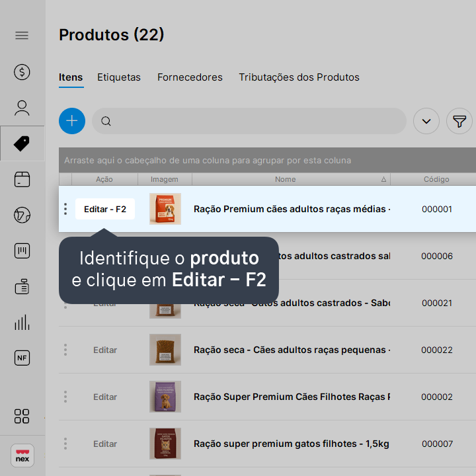Click the Código column header
The height and width of the screenshot is (476, 476).
pos(436,179)
